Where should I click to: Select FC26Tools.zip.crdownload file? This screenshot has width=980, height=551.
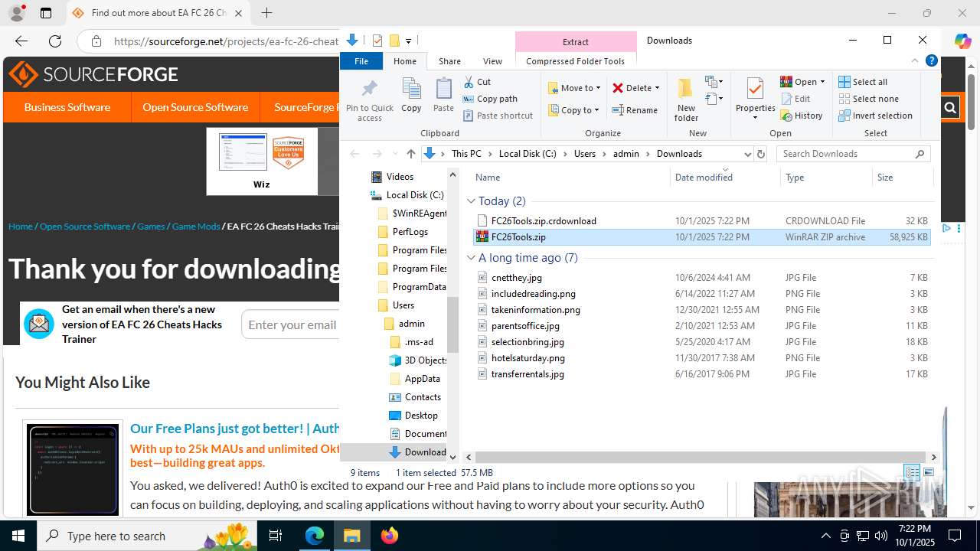click(x=702, y=221)
